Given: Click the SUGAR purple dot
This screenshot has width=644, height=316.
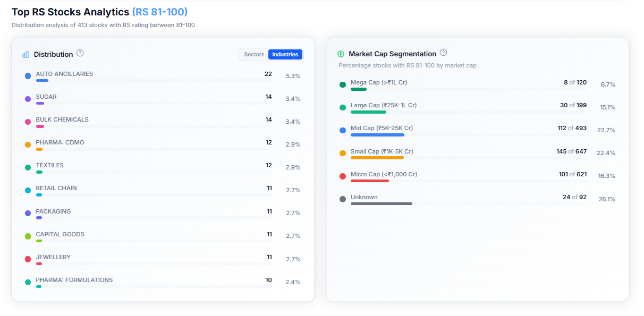Looking at the screenshot, I should click(x=28, y=99).
